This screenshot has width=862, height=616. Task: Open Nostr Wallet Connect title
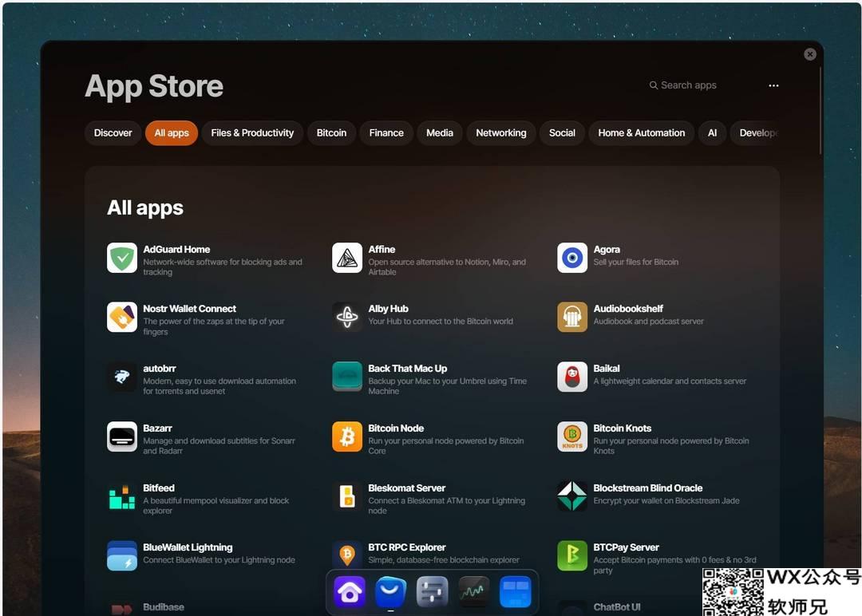coord(190,309)
